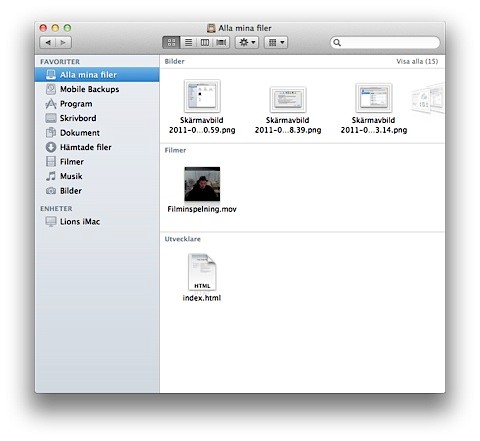Switch to icon view

171,42
